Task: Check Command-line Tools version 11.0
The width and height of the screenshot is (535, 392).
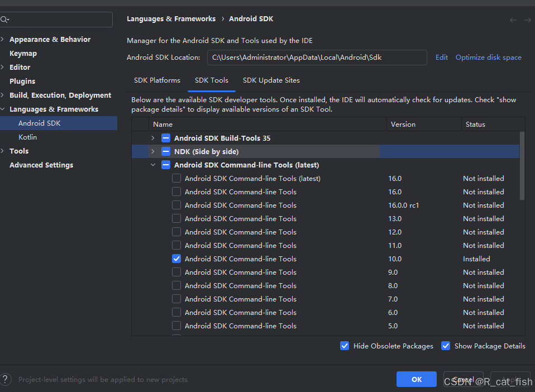Action: pyautogui.click(x=176, y=245)
